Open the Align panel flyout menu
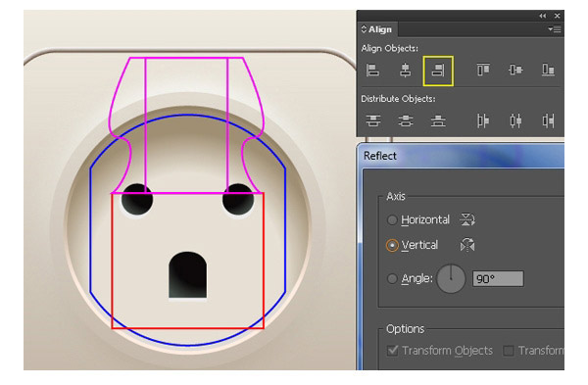This screenshot has width=588, height=385. pyautogui.click(x=555, y=29)
